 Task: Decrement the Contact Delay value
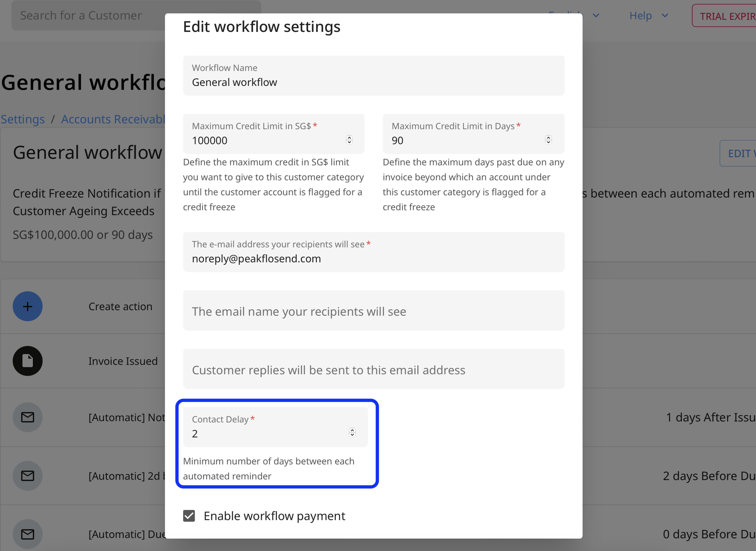(x=352, y=435)
